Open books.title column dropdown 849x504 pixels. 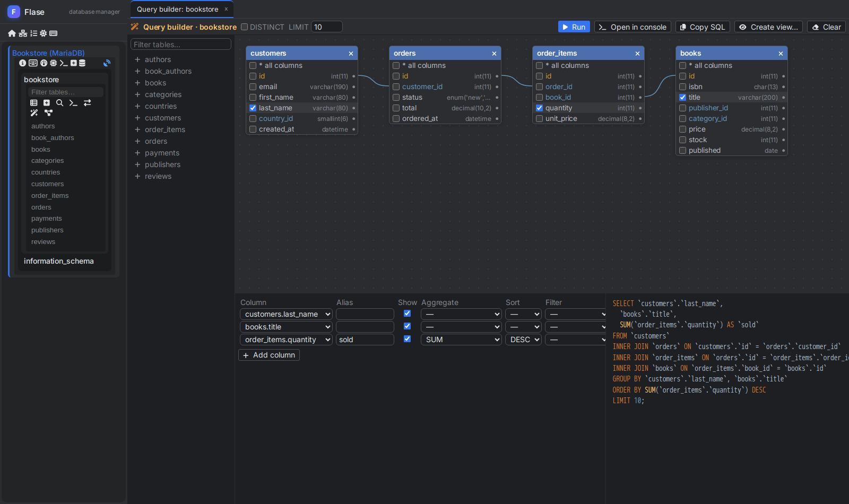(287, 327)
